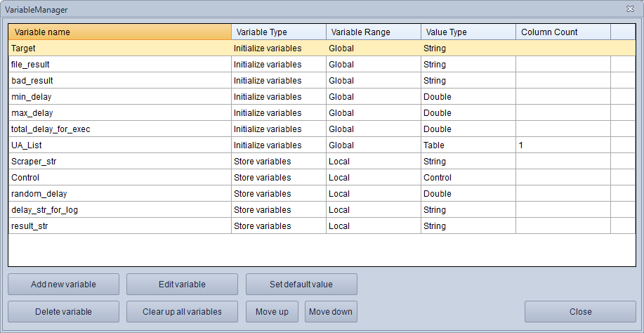Close the VariableManager window via X icon
Image resolution: width=644 pixels, height=333 pixels.
click(630, 8)
